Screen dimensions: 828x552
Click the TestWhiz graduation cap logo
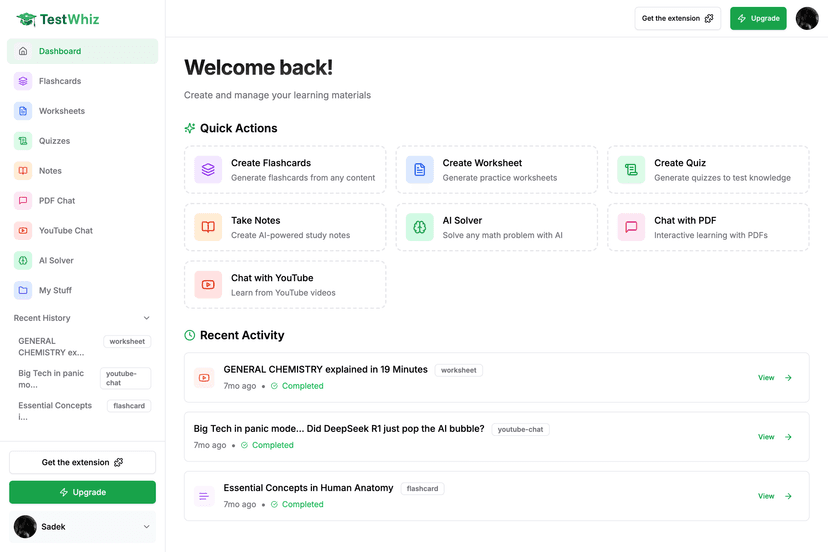tap(26, 19)
